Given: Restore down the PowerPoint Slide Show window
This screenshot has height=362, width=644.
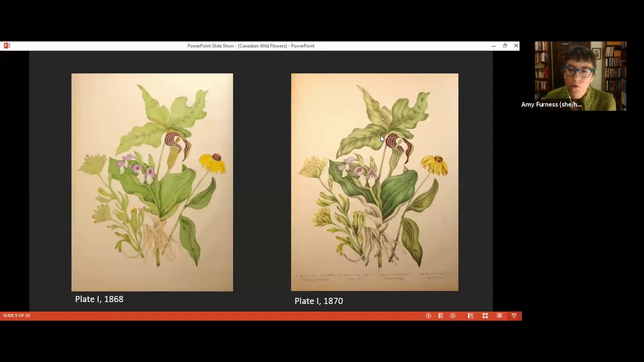Looking at the screenshot, I should 505,46.
